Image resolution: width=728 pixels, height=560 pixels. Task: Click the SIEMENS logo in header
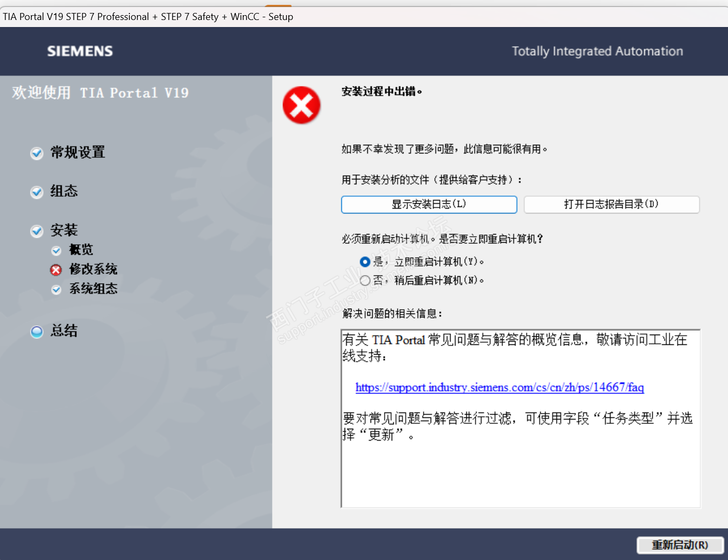[80, 51]
